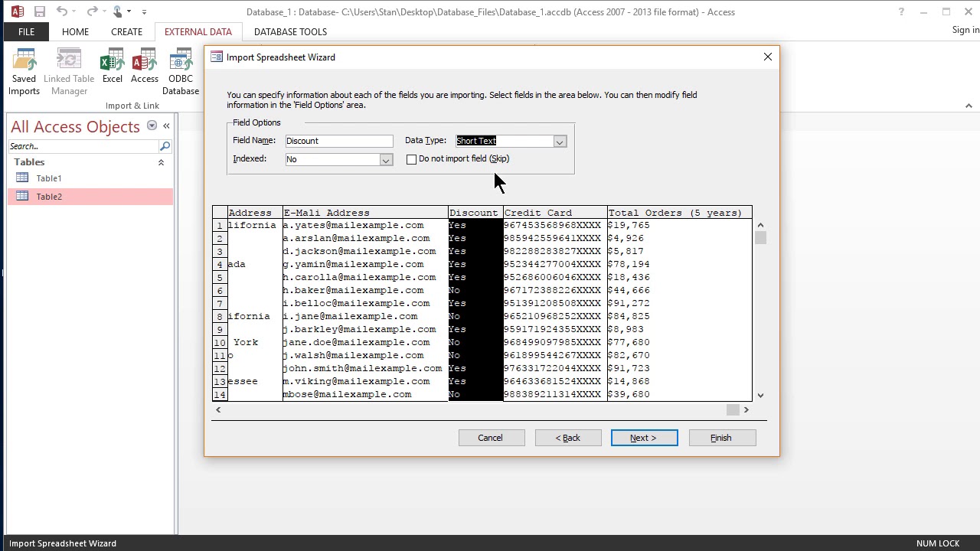Switch to the CREATE tab
Viewport: 980px width, 551px height.
click(126, 32)
